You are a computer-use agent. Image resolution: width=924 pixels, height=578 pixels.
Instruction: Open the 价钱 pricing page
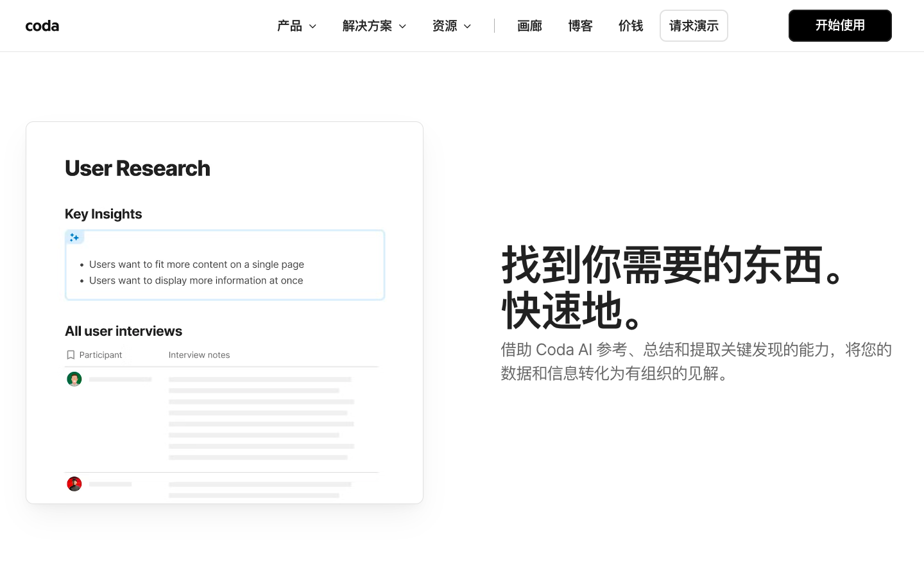631,26
